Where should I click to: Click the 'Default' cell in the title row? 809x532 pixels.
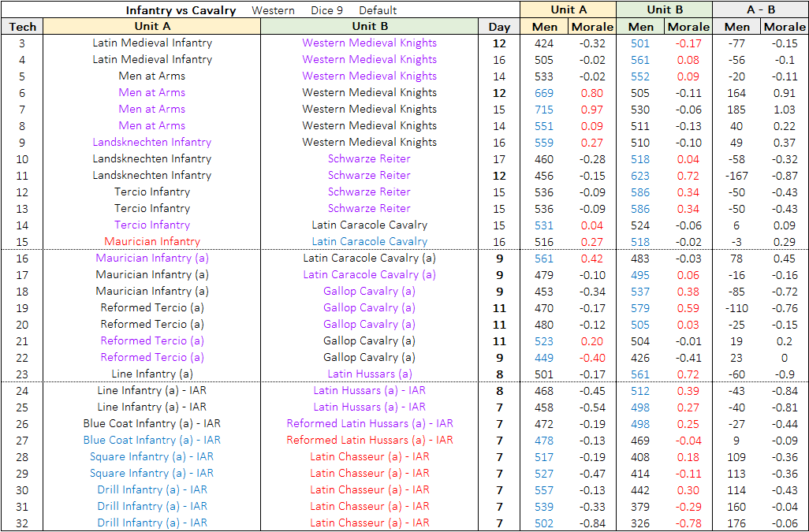tap(378, 10)
